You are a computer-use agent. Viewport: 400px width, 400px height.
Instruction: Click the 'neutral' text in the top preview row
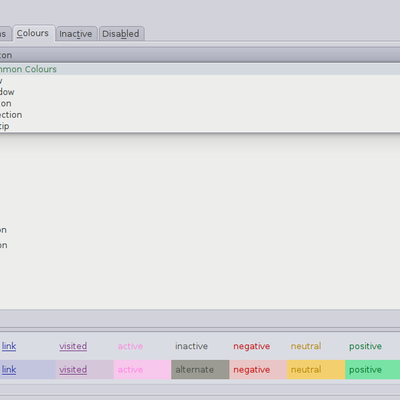(x=306, y=346)
